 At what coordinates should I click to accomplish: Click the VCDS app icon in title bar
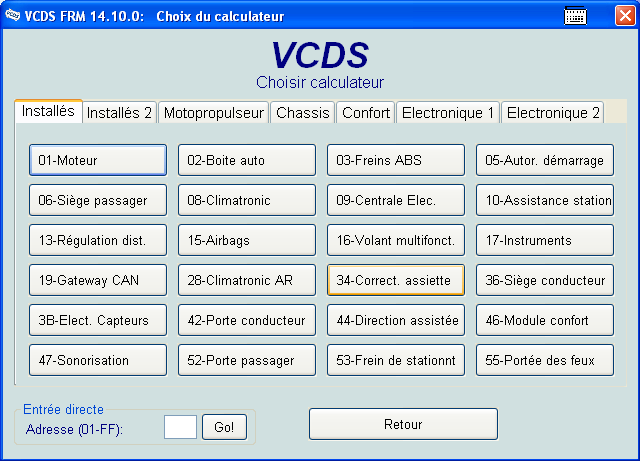tap(12, 16)
